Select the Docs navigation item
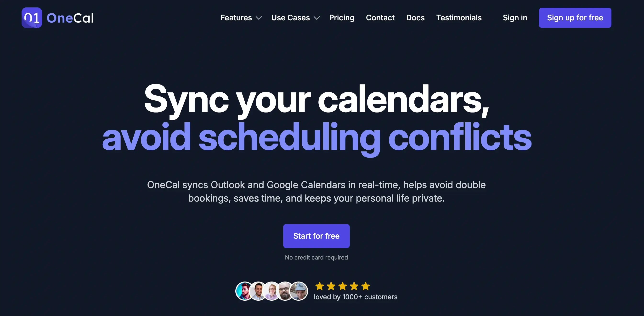The height and width of the screenshot is (316, 644). [415, 18]
